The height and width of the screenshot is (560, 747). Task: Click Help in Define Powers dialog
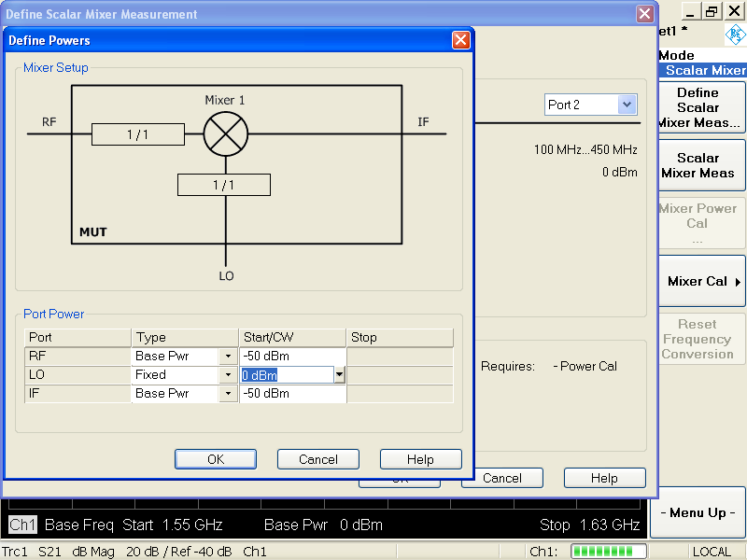click(x=420, y=459)
